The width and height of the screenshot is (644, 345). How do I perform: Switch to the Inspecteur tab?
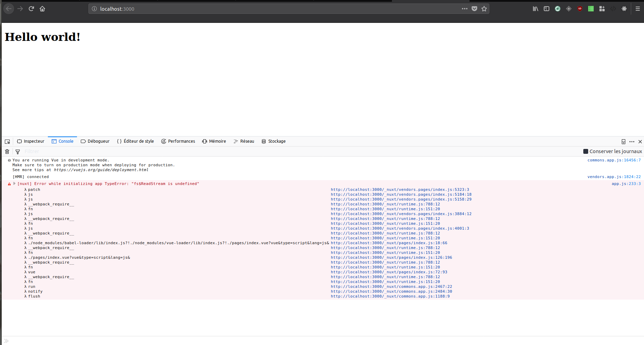tap(34, 141)
